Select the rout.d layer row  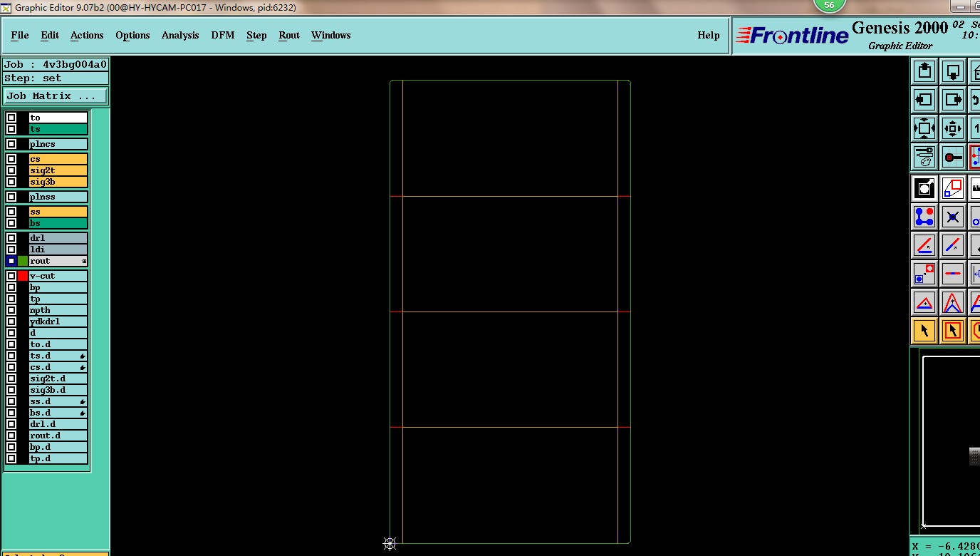58,436
